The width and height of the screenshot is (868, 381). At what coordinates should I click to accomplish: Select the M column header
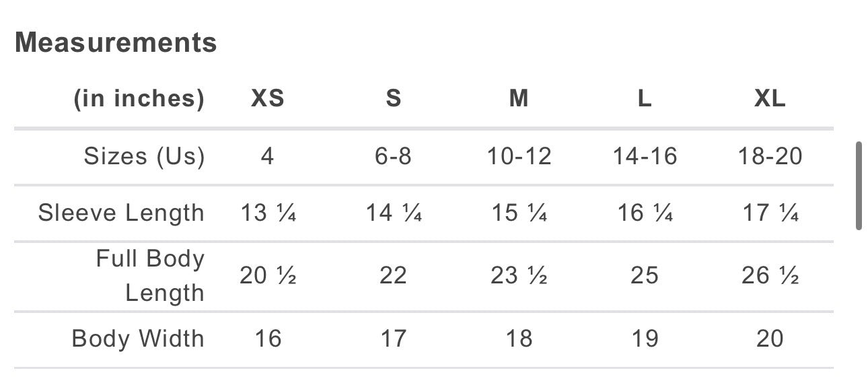click(x=519, y=99)
